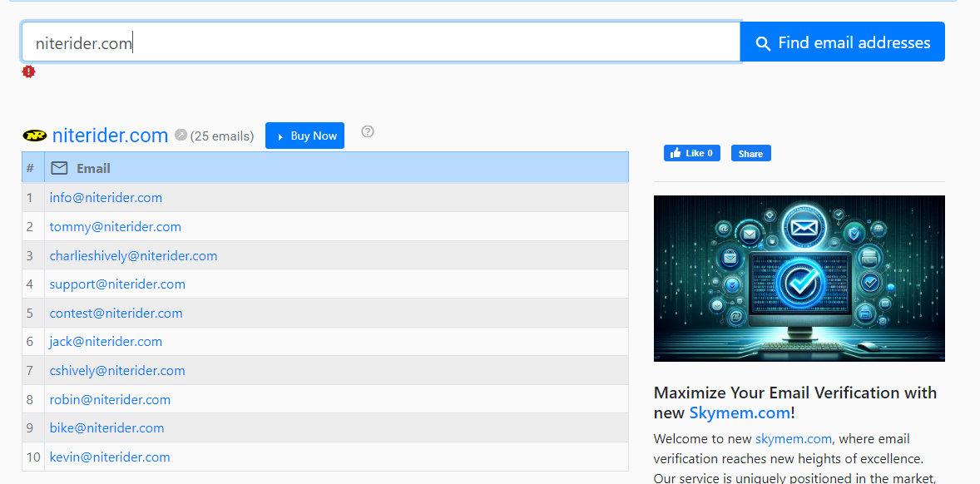Open the cshively@niterider.com email link

pyautogui.click(x=117, y=370)
